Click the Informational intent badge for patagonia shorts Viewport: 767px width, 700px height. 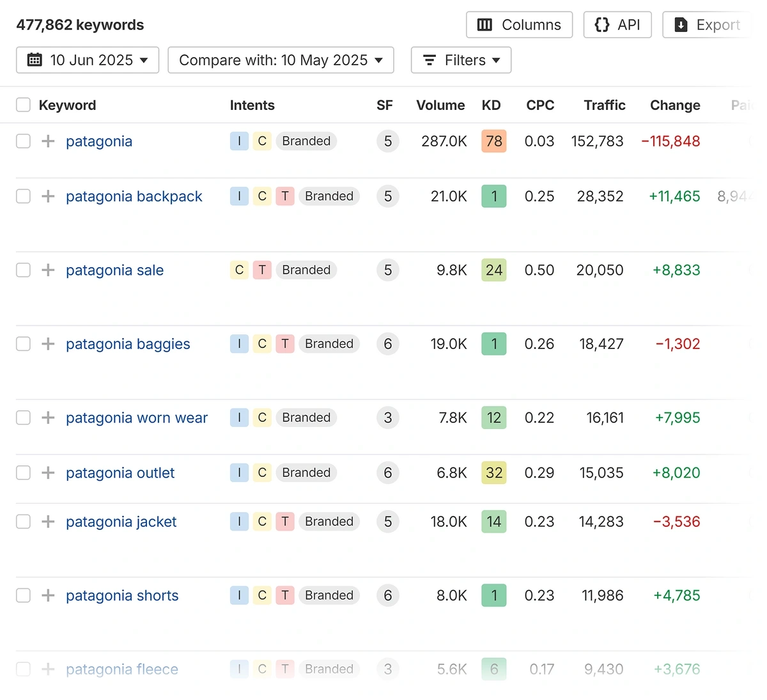pyautogui.click(x=239, y=595)
